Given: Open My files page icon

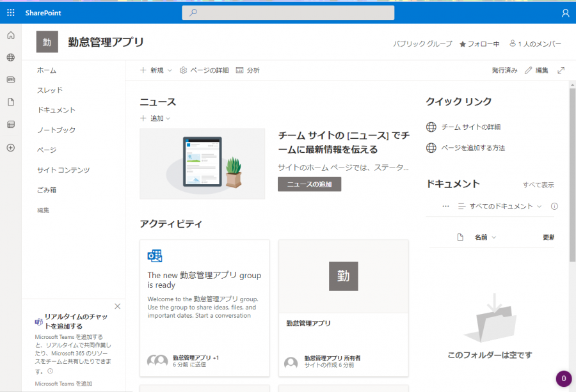Looking at the screenshot, I should tap(10, 102).
